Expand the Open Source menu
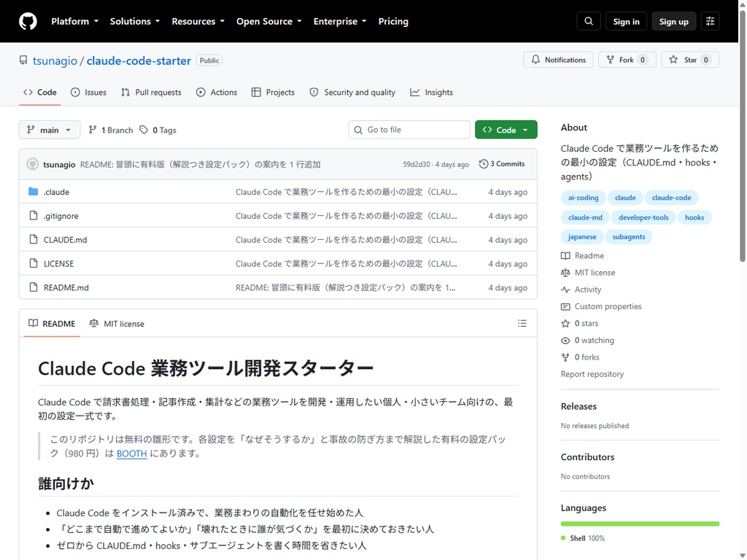Viewport: 747px width, 560px height. coord(269,21)
